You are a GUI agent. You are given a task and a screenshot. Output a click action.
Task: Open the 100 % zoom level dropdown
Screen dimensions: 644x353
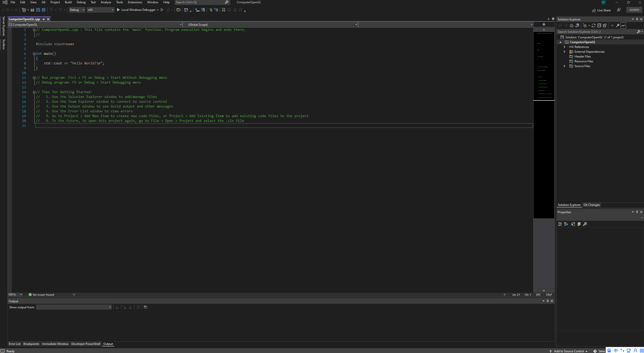pyautogui.click(x=15, y=295)
